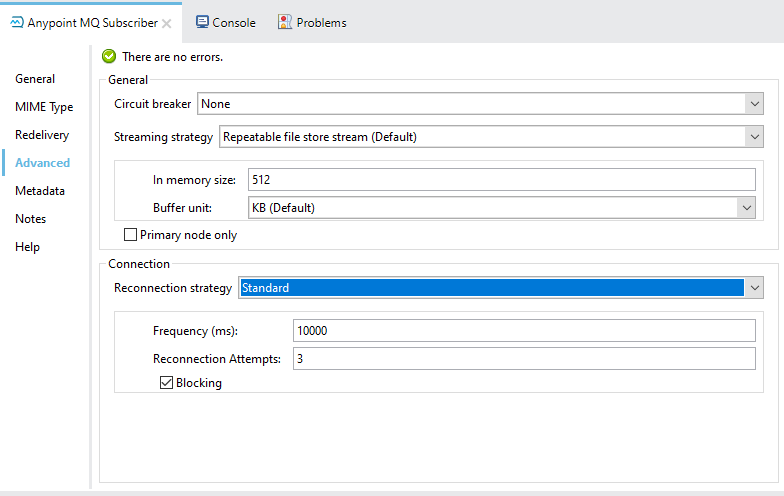Click the Frequency (ms) input field
The width and height of the screenshot is (784, 496).
pyautogui.click(x=523, y=331)
